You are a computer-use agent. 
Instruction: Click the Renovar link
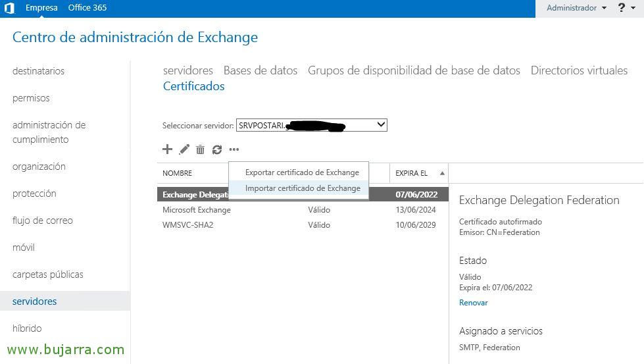coord(473,303)
